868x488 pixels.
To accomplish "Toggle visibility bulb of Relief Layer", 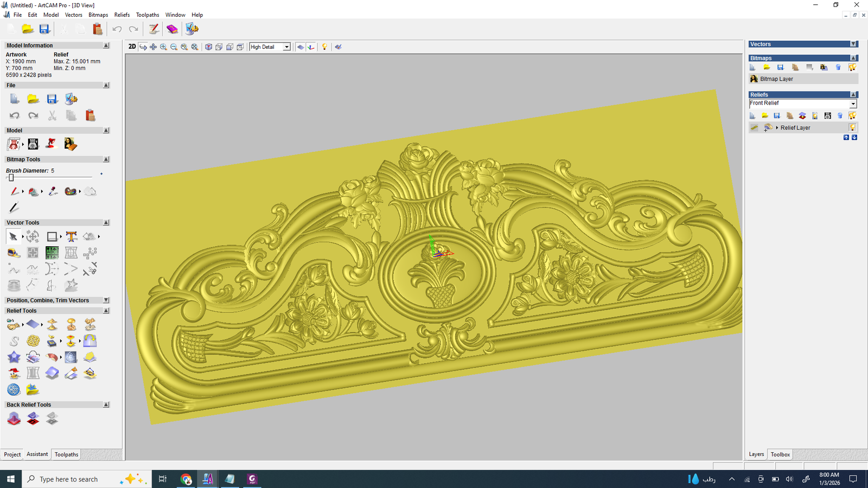I will tap(852, 127).
